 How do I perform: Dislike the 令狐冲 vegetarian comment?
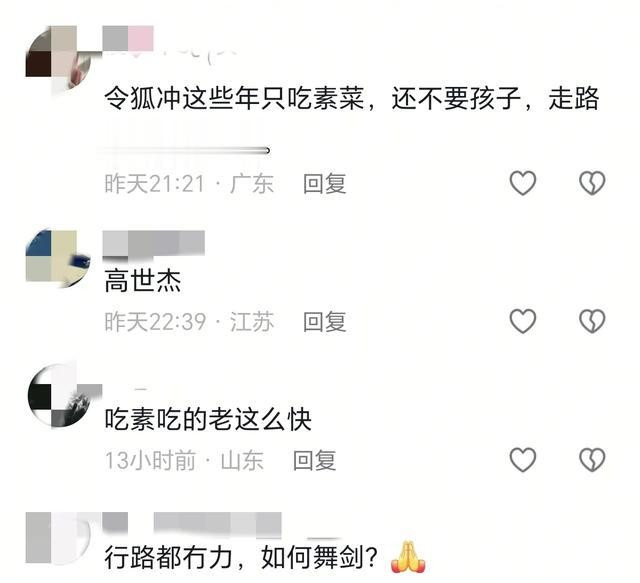coord(592,182)
